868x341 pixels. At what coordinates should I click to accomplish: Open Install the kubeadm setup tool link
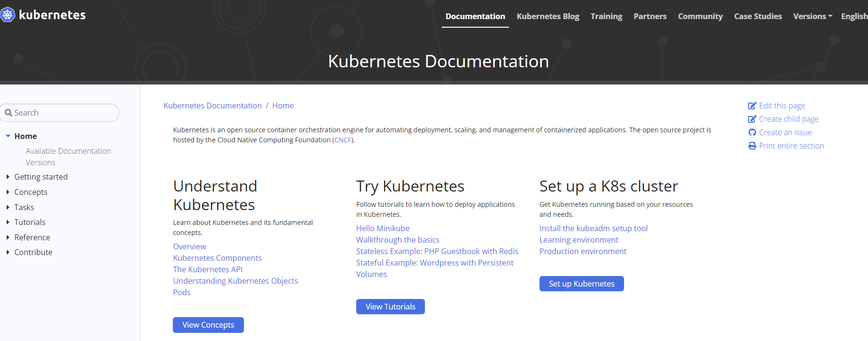pyautogui.click(x=593, y=228)
